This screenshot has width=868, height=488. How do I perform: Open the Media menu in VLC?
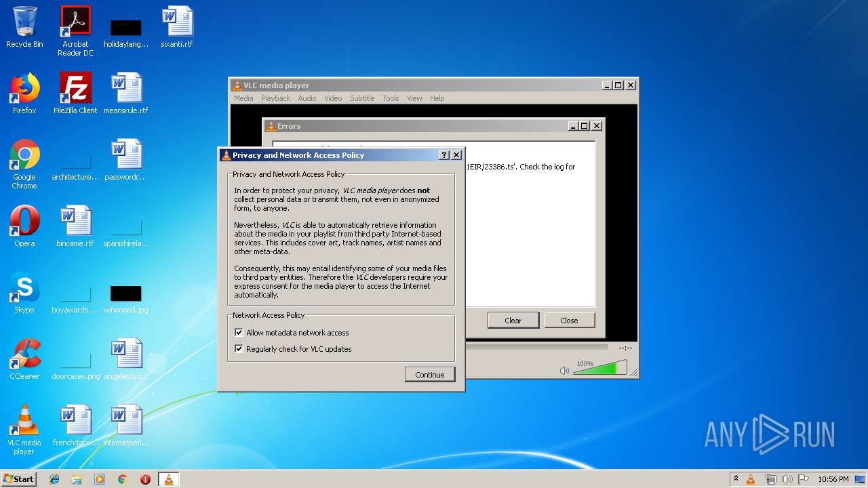pos(243,98)
